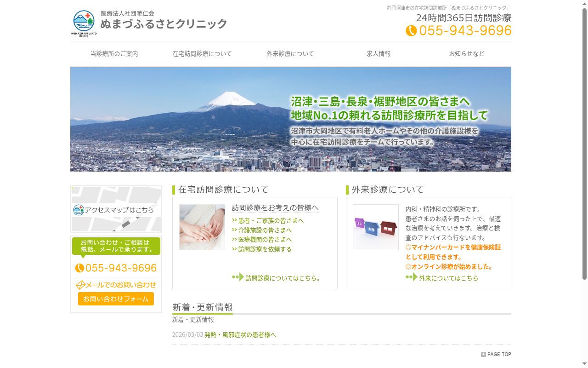Viewport: 588px width, 368px height.
Task: Click the green arrow icon before 外来についてはこちら
Action: pyautogui.click(x=412, y=277)
